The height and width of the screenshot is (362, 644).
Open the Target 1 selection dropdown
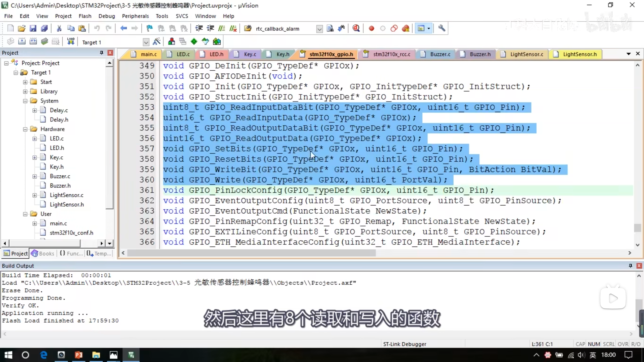[x=146, y=42]
